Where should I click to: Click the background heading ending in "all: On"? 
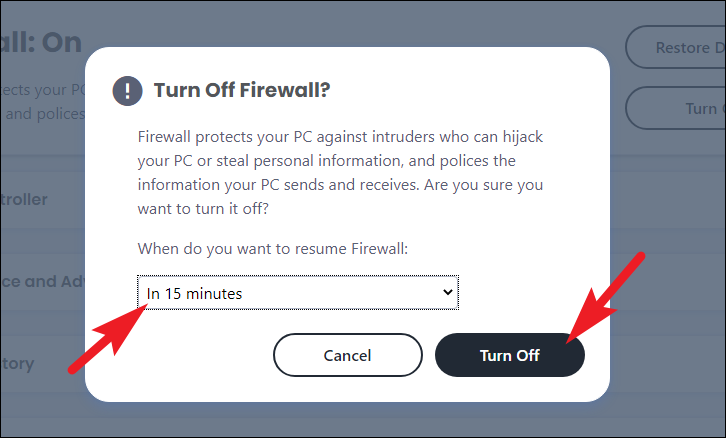click(x=40, y=41)
